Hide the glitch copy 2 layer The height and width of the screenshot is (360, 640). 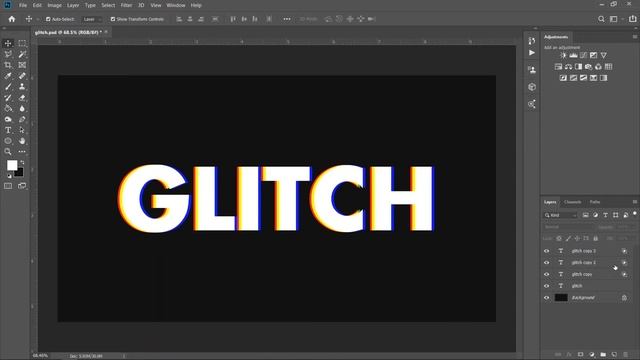[x=547, y=262]
